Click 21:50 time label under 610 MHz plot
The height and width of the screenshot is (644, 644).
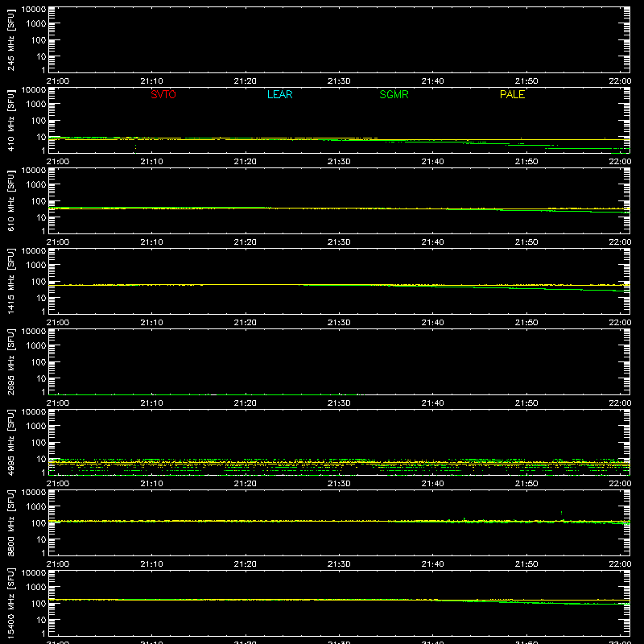tap(526, 242)
